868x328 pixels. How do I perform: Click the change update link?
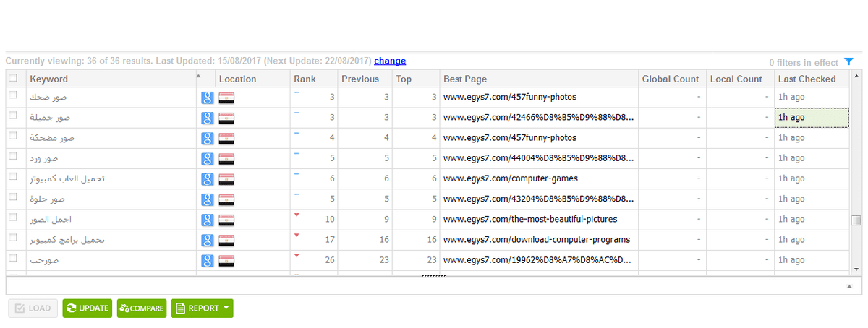pos(390,61)
